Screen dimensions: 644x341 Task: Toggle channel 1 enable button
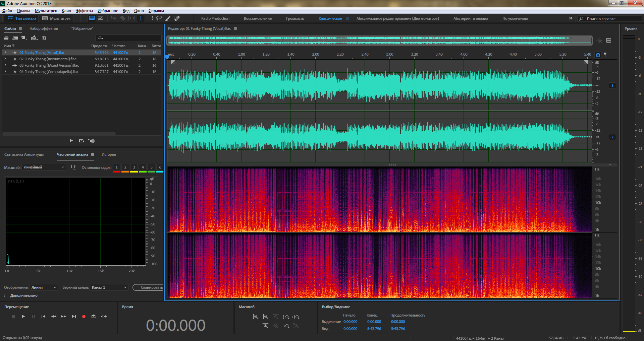(x=612, y=86)
